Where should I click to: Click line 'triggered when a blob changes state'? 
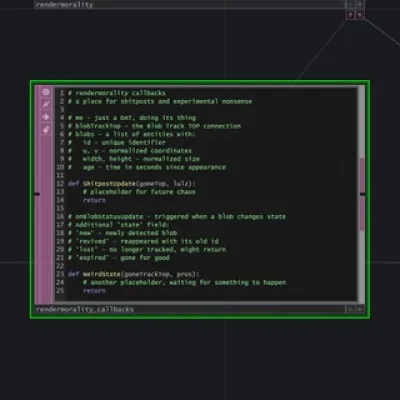(177, 217)
